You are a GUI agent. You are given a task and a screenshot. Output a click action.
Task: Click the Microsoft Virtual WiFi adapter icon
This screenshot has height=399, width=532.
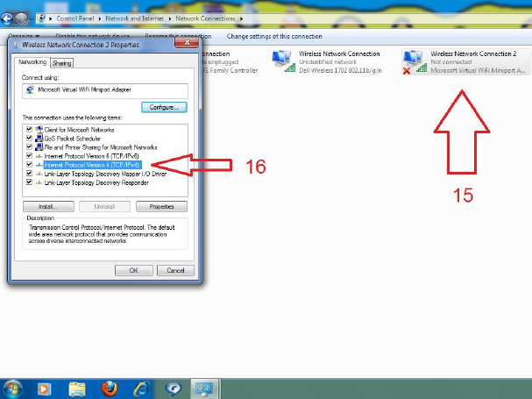tap(30, 89)
